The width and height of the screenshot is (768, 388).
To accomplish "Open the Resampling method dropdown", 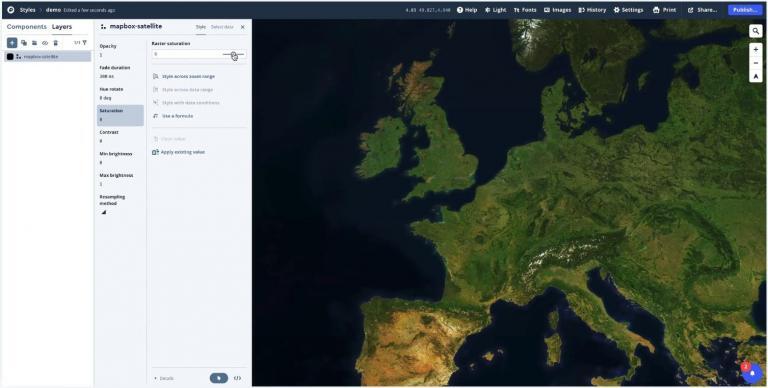I will pyautogui.click(x=104, y=212).
